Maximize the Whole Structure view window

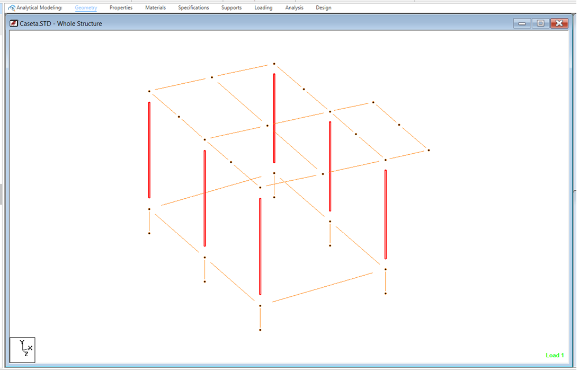click(540, 23)
